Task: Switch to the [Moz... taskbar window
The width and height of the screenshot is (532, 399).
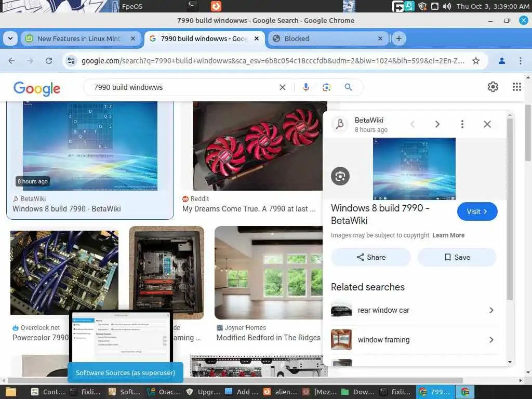Action: (x=319, y=392)
